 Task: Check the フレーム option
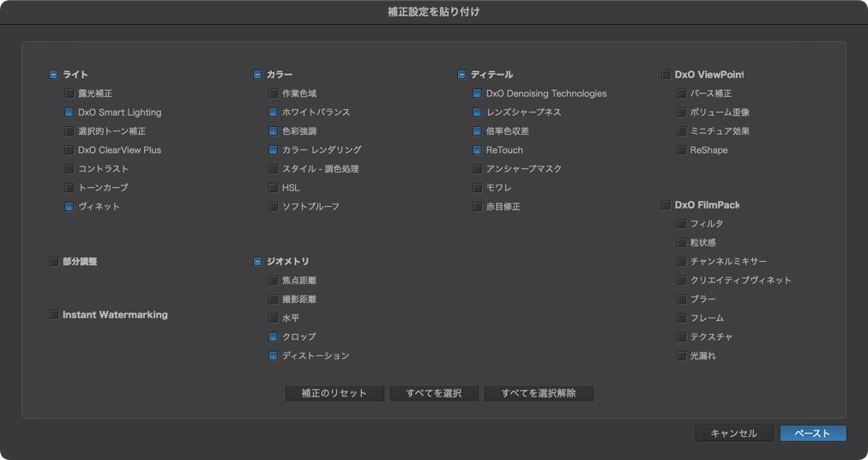pos(681,318)
